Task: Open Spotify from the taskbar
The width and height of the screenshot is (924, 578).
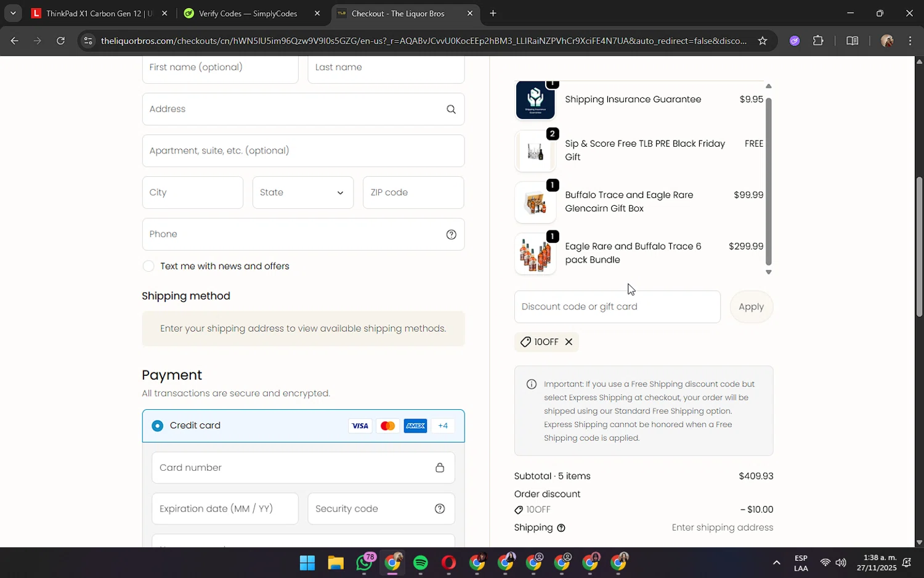Action: coord(421,563)
